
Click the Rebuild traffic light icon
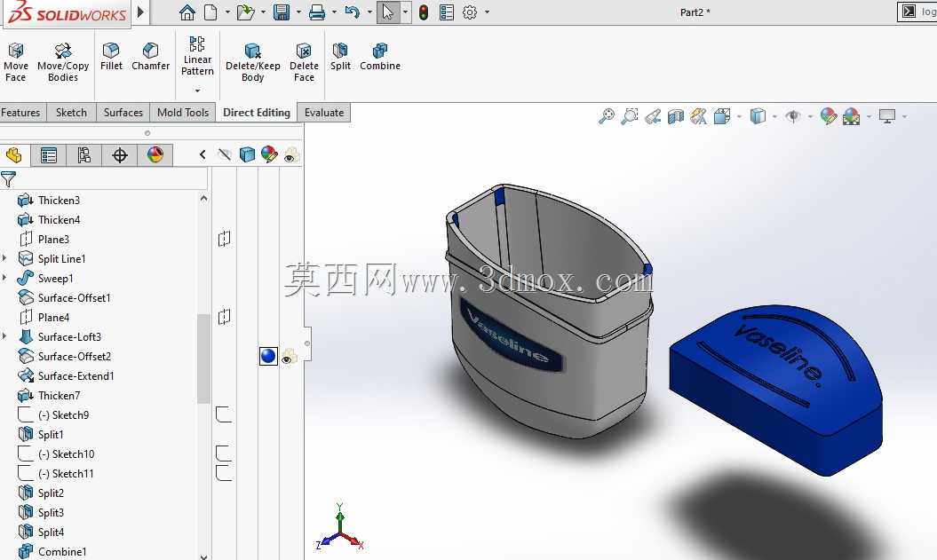(x=424, y=12)
